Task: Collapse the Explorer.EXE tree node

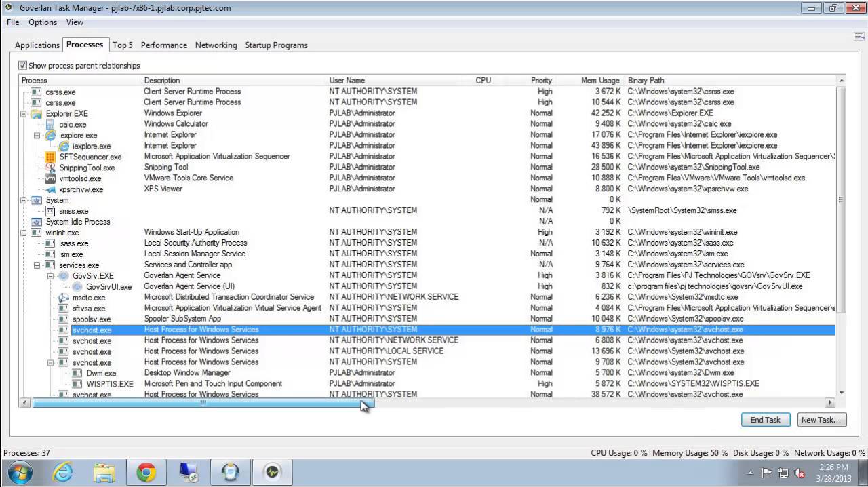Action: [x=24, y=113]
